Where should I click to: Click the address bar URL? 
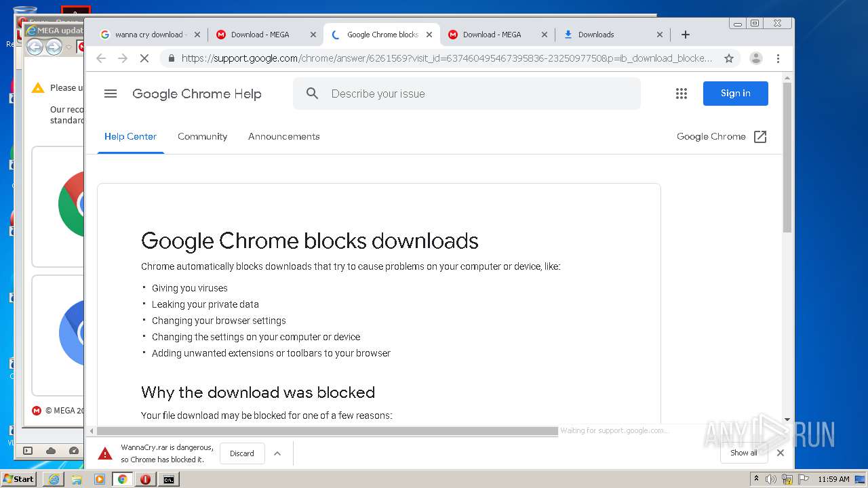click(x=447, y=58)
